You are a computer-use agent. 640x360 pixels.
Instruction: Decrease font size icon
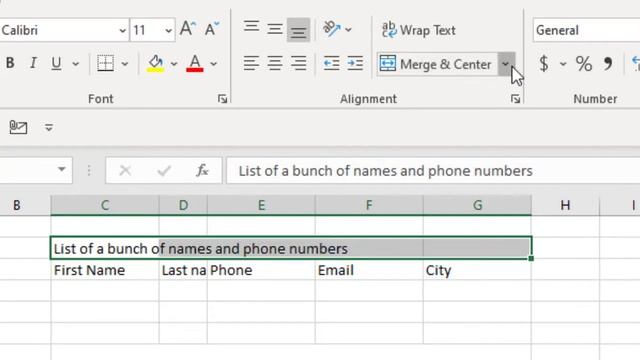pyautogui.click(x=211, y=29)
